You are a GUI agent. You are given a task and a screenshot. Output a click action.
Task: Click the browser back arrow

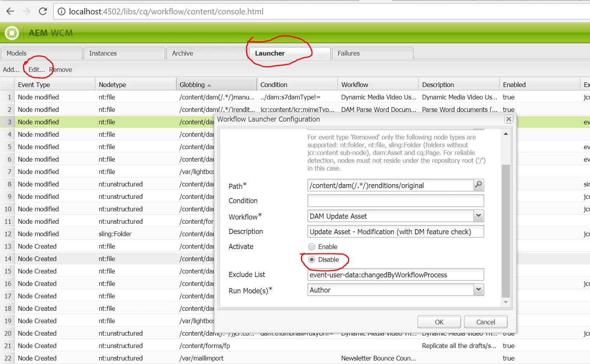tap(10, 11)
